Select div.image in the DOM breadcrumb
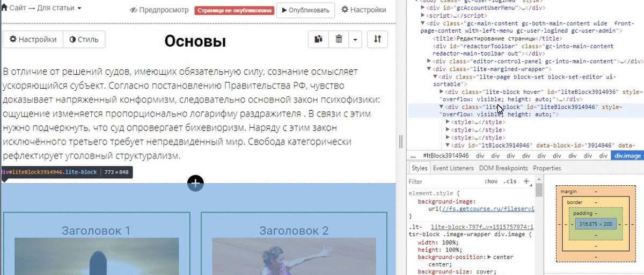The image size is (644, 275). coord(628,155)
